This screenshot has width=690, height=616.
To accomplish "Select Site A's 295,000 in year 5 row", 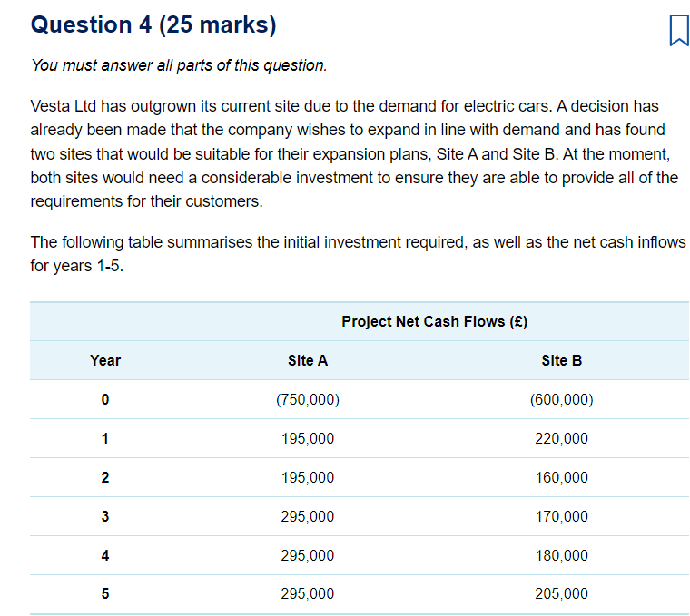I will 308,593.
